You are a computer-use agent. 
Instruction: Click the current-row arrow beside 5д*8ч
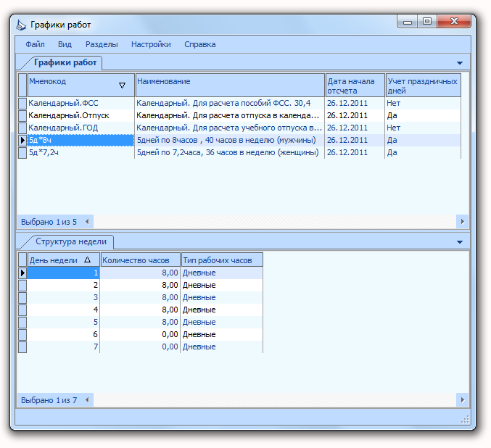tap(22, 140)
